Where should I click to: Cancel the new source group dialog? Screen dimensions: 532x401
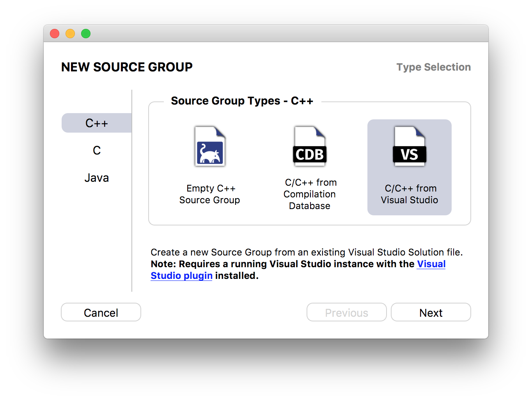[101, 312]
